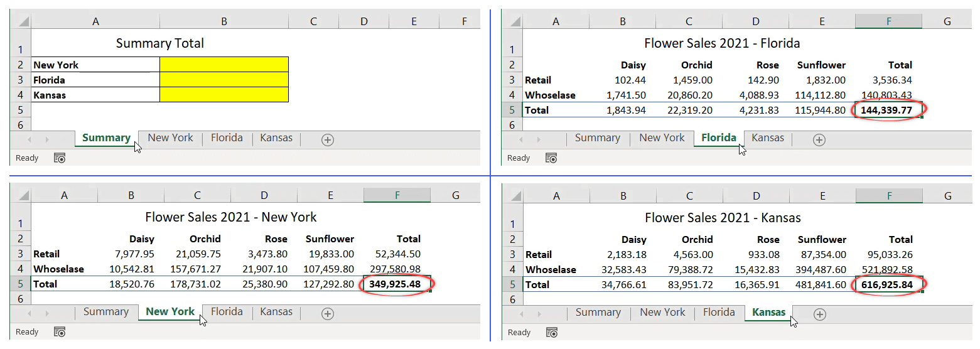Select column F header in Florida sales window
This screenshot has height=349, width=980.
[888, 22]
